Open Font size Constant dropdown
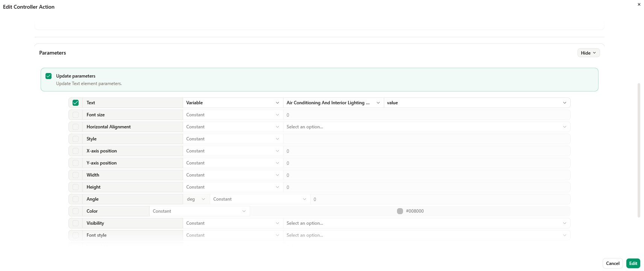Image resolution: width=644 pixels, height=271 pixels. tap(233, 115)
